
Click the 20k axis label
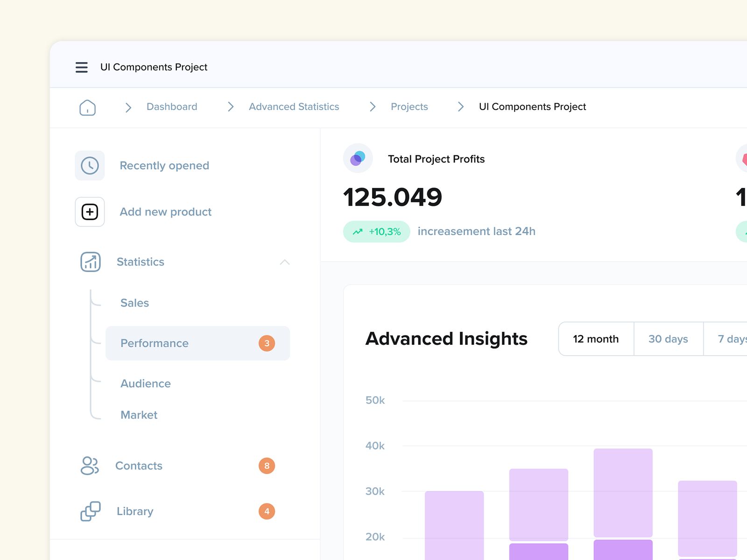click(x=375, y=537)
